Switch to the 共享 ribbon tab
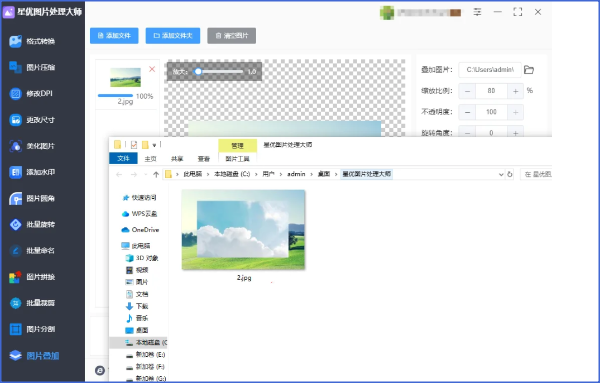Image resolution: width=600 pixels, height=383 pixels. (x=177, y=158)
